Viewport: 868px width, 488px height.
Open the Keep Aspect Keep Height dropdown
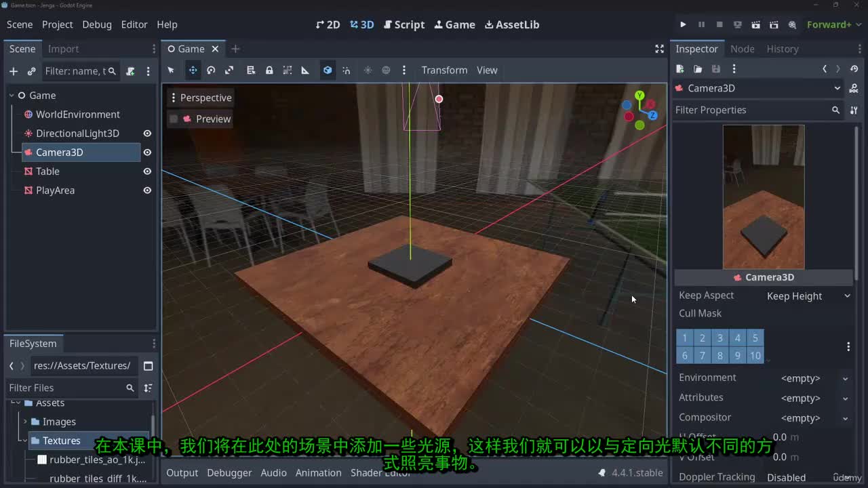click(808, 296)
